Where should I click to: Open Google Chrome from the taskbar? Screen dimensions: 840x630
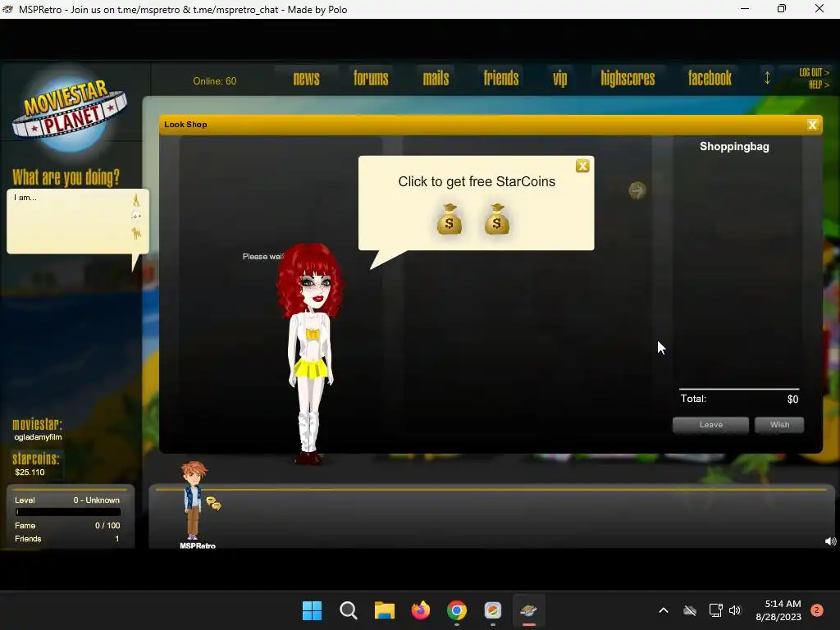point(456,610)
